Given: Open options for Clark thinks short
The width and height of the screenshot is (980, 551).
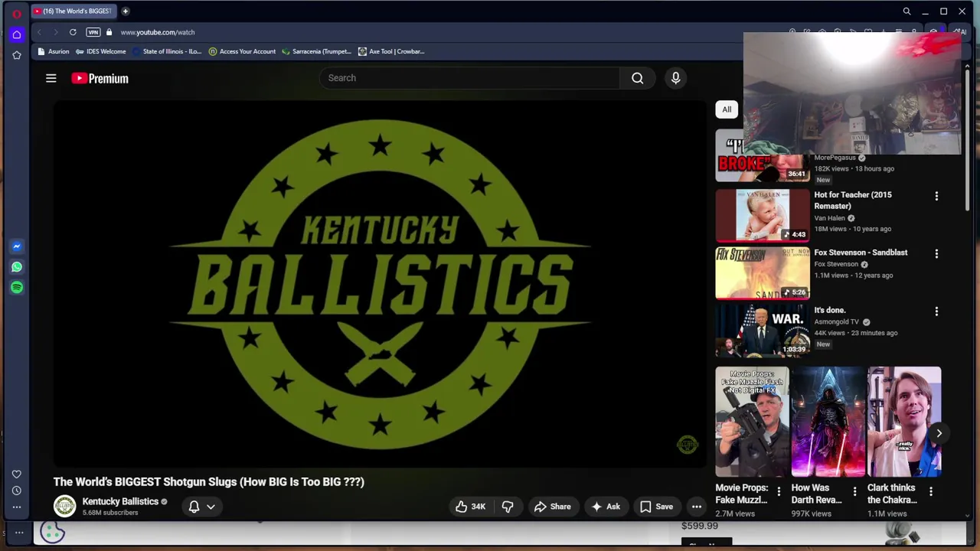Looking at the screenshot, I should point(931,491).
